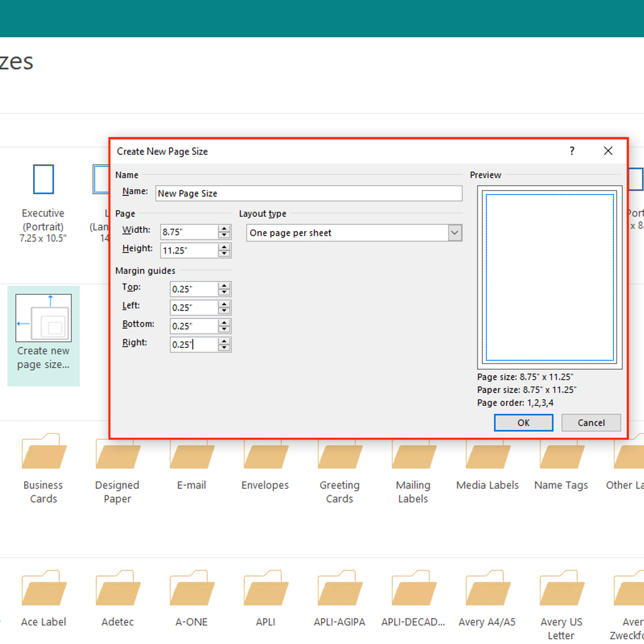Screen dimensions: 644x644
Task: Select the Create new page size template
Action: pos(43,335)
